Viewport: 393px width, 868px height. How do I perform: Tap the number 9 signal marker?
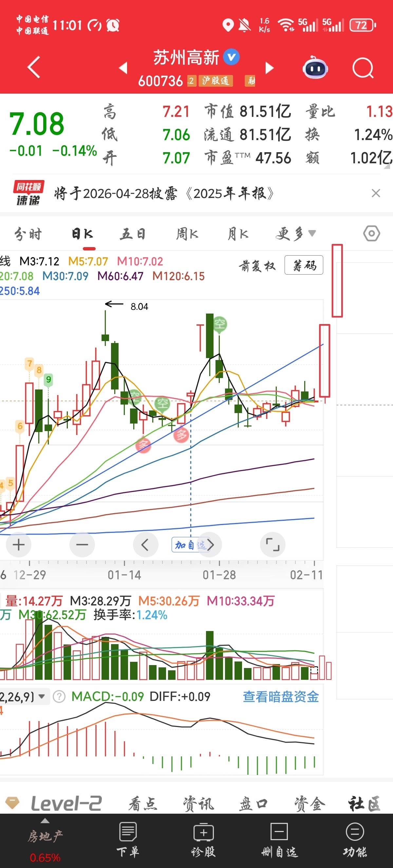tap(48, 380)
